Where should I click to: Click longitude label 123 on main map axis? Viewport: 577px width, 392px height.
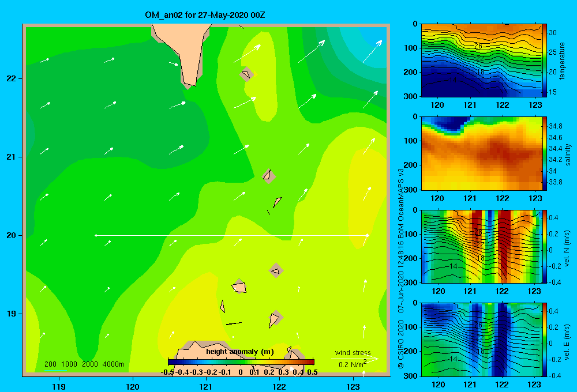353,386
